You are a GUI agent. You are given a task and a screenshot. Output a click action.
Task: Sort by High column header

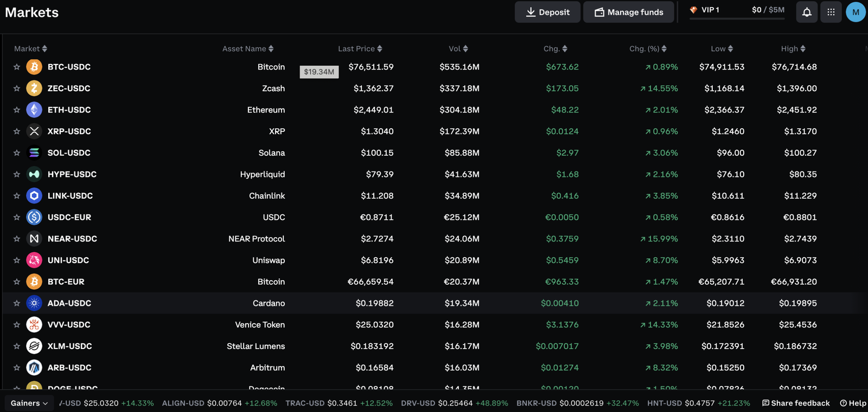pyautogui.click(x=793, y=48)
